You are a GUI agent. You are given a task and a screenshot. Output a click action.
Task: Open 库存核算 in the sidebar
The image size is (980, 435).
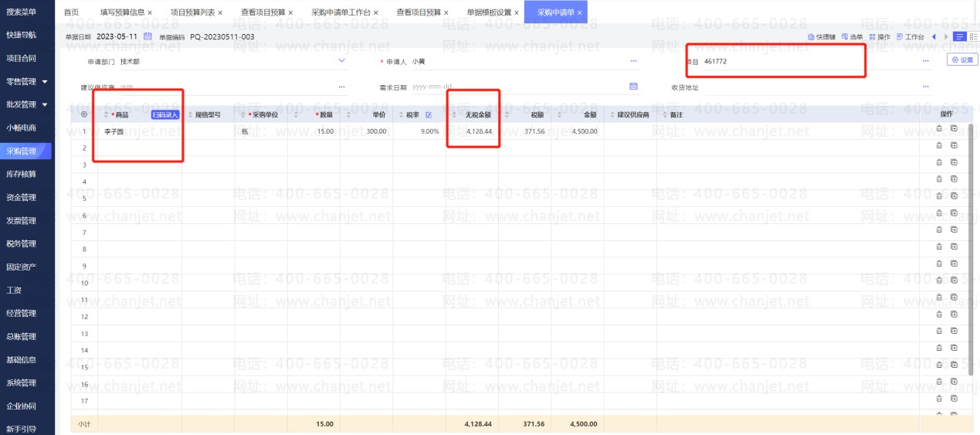pos(22,174)
